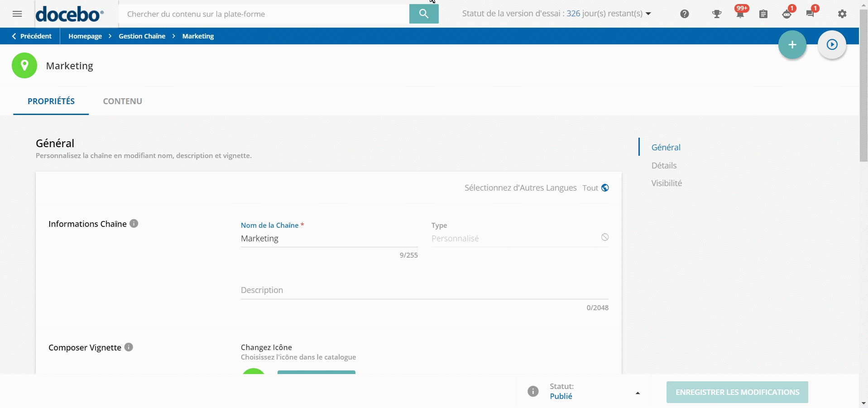868x408 pixels.
Task: Open the chat messages icon
Action: [810, 14]
